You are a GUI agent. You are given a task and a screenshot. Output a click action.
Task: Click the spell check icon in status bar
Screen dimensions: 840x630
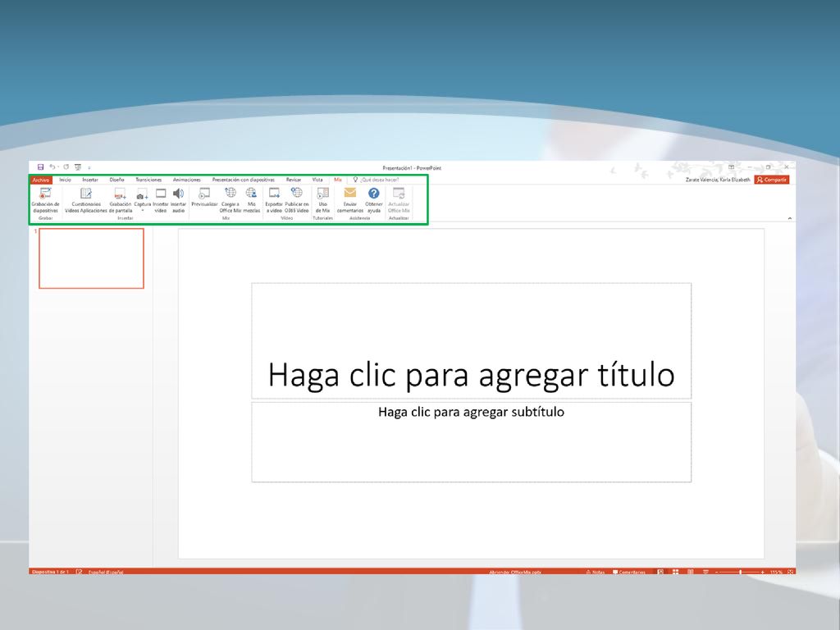coord(79,572)
